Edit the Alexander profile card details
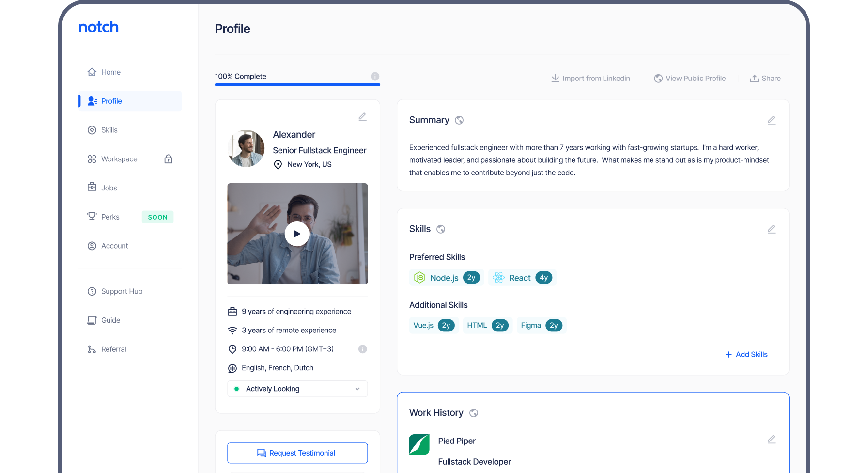868x473 pixels. pyautogui.click(x=362, y=117)
